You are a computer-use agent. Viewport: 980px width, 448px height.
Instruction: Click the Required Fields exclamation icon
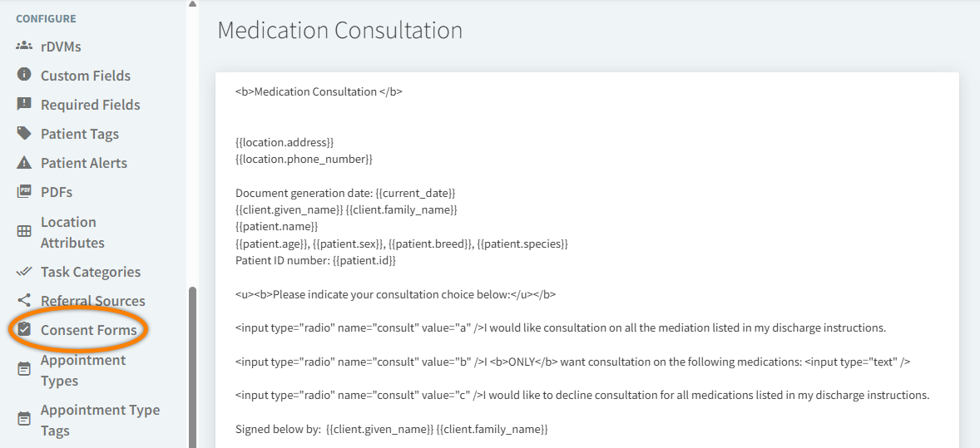[x=24, y=104]
